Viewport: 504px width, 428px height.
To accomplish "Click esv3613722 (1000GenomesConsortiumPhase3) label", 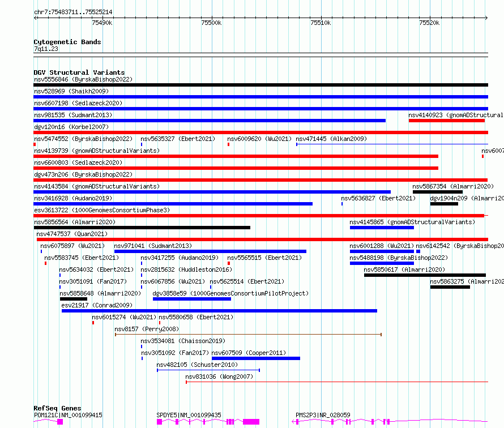I will point(102,210).
